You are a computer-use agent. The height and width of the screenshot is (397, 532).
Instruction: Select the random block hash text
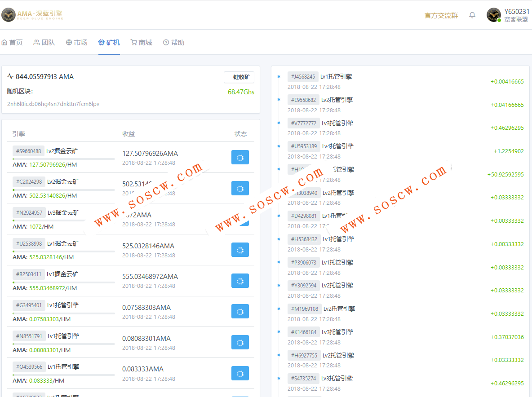click(53, 104)
